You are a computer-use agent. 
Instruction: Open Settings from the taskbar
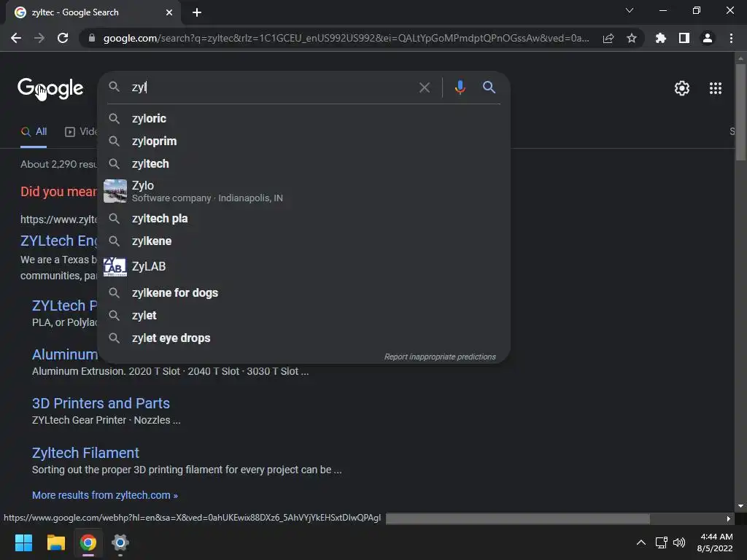120,542
